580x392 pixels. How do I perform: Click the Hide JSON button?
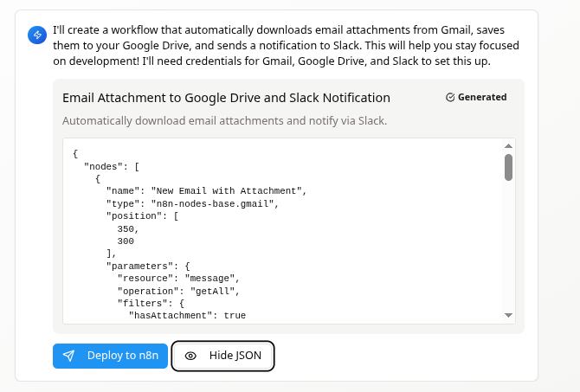[x=222, y=356]
